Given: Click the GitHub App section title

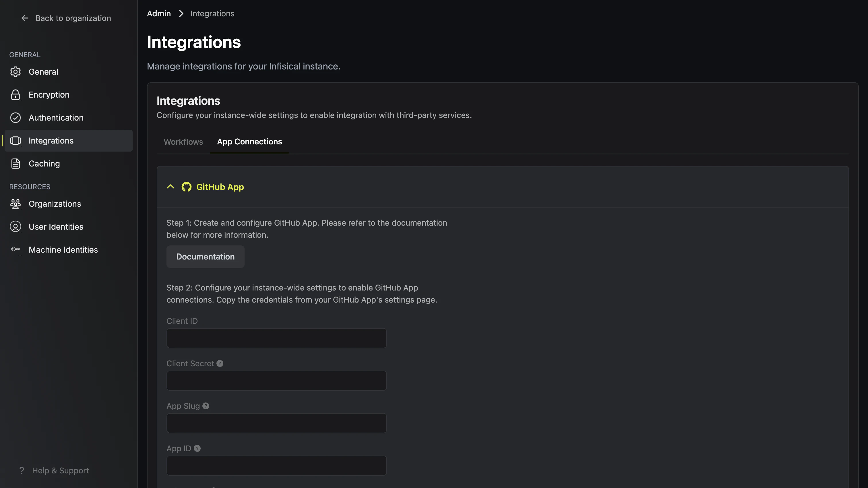Looking at the screenshot, I should click(220, 187).
